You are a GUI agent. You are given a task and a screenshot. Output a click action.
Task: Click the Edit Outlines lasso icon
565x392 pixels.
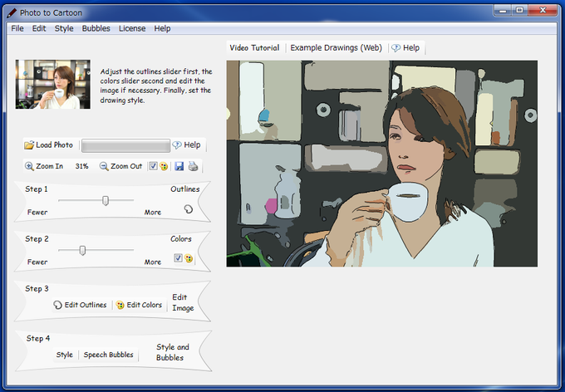coord(57,305)
